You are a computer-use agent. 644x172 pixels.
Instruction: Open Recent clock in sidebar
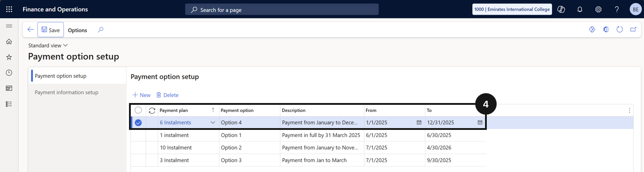(x=9, y=73)
